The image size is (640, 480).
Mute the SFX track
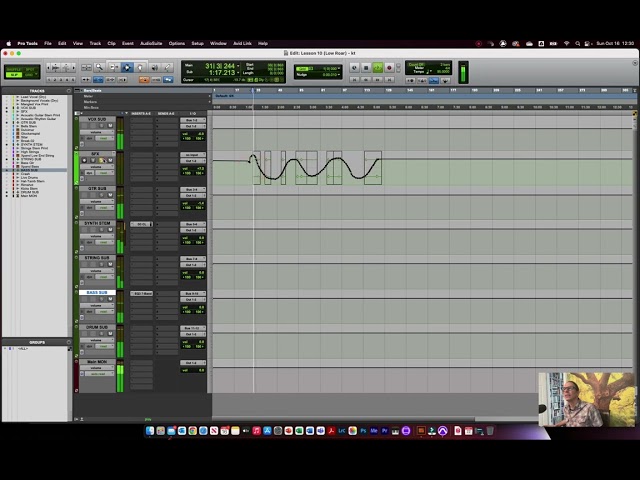click(110, 160)
